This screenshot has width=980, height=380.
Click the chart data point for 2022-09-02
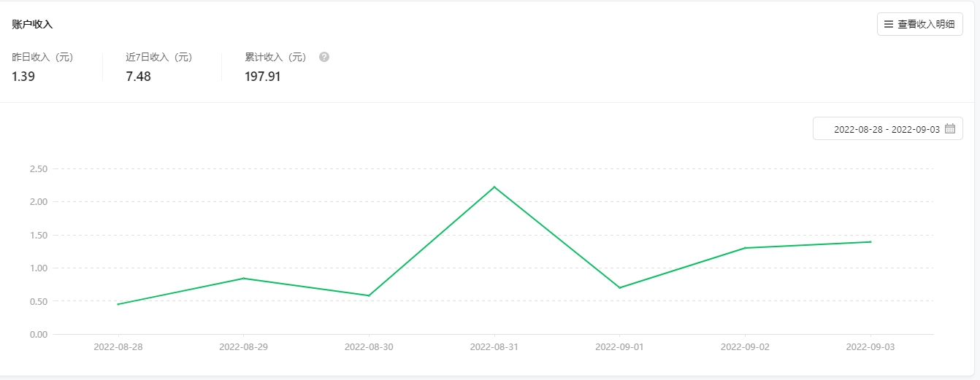tap(745, 248)
